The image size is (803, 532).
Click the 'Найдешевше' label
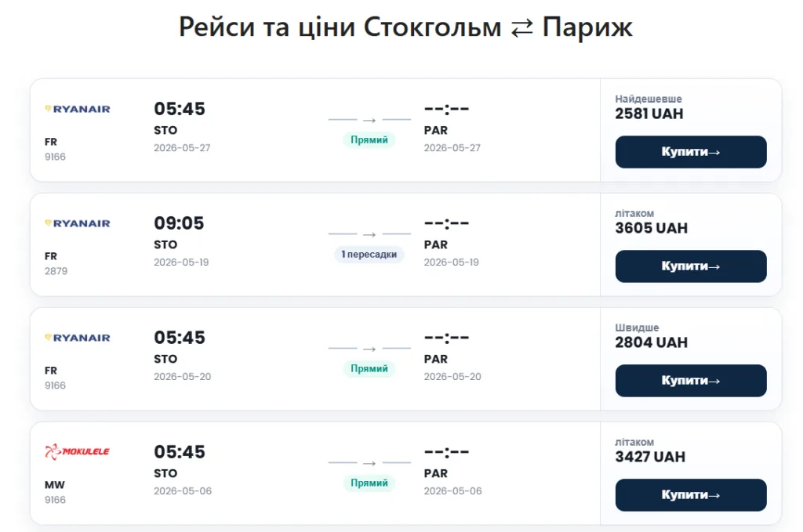click(649, 100)
